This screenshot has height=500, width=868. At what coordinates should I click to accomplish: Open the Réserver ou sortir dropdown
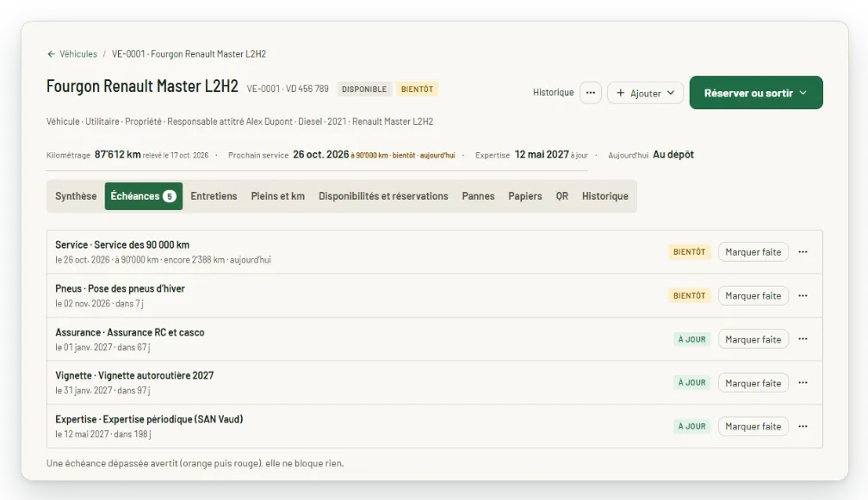pyautogui.click(x=756, y=93)
